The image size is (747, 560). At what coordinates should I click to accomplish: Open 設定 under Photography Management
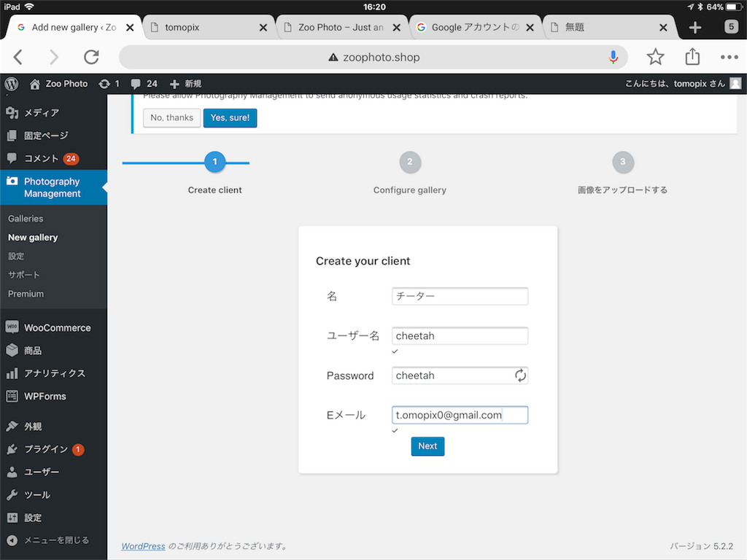click(x=16, y=256)
